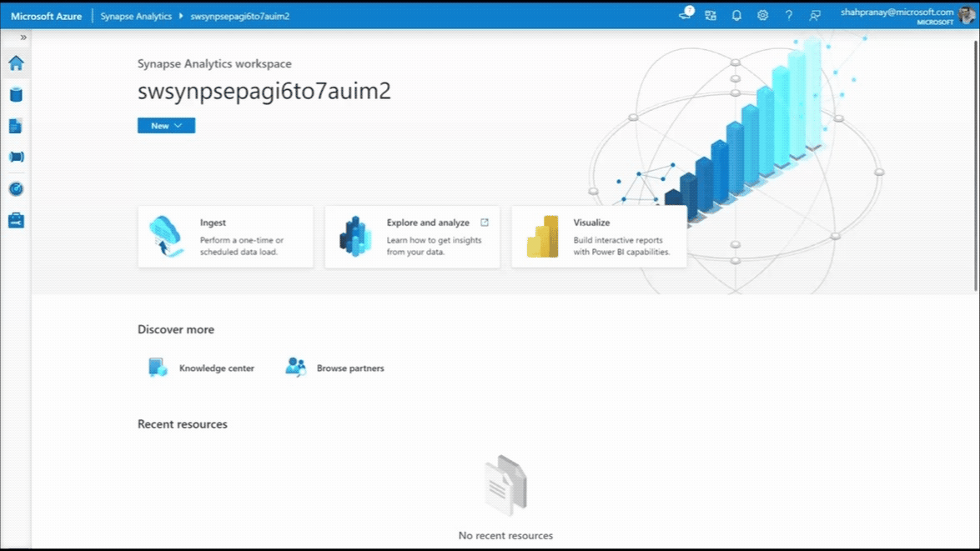
Task: Click the user profile avatar picture
Action: click(x=967, y=15)
